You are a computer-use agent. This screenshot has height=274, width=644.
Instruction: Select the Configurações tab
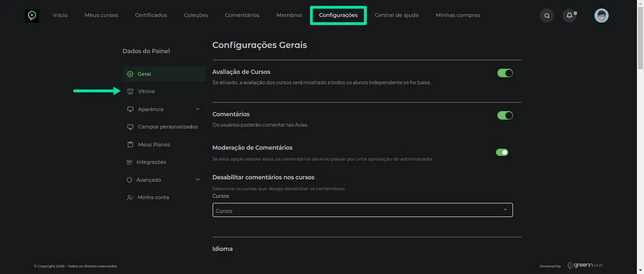338,15
